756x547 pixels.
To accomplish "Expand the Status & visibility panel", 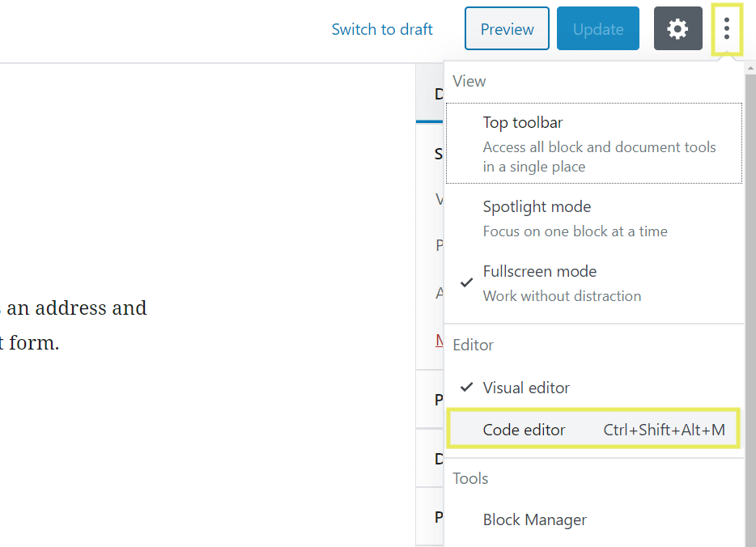I will pos(438,153).
